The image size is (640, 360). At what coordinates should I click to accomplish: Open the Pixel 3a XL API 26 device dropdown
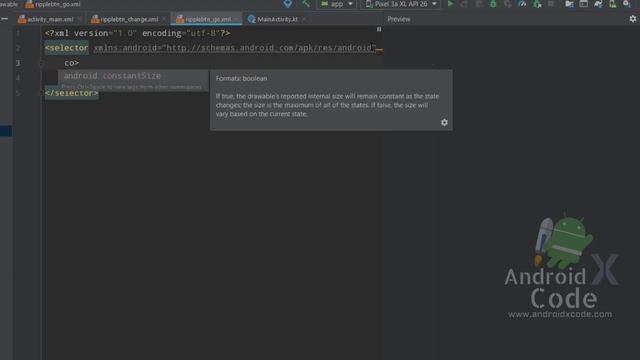pos(401,4)
